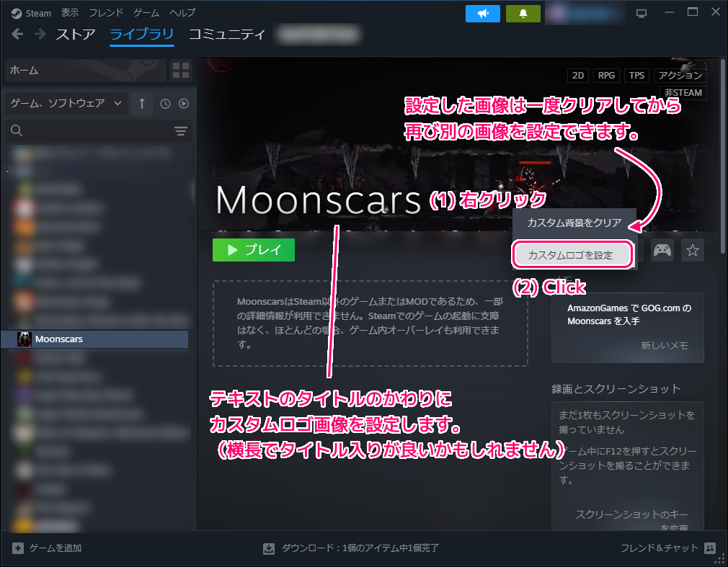Click the TPS tag
The image size is (728, 567).
pyautogui.click(x=636, y=75)
